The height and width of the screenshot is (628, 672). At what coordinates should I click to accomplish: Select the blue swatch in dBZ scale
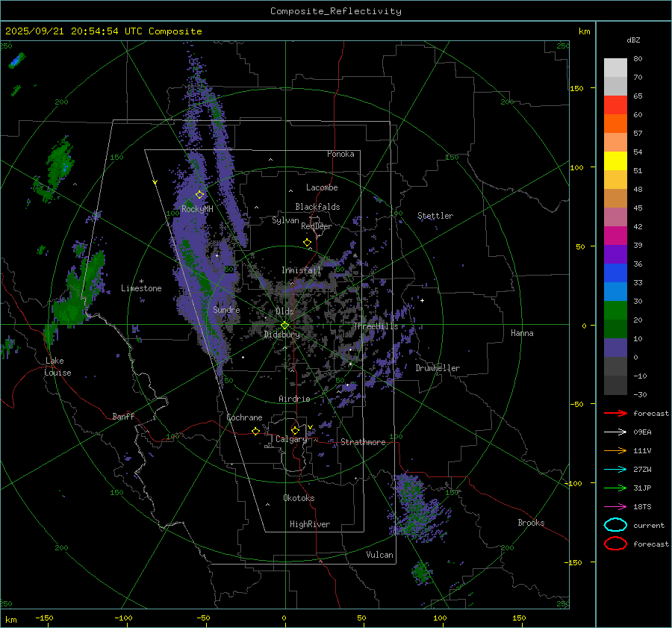pyautogui.click(x=615, y=273)
